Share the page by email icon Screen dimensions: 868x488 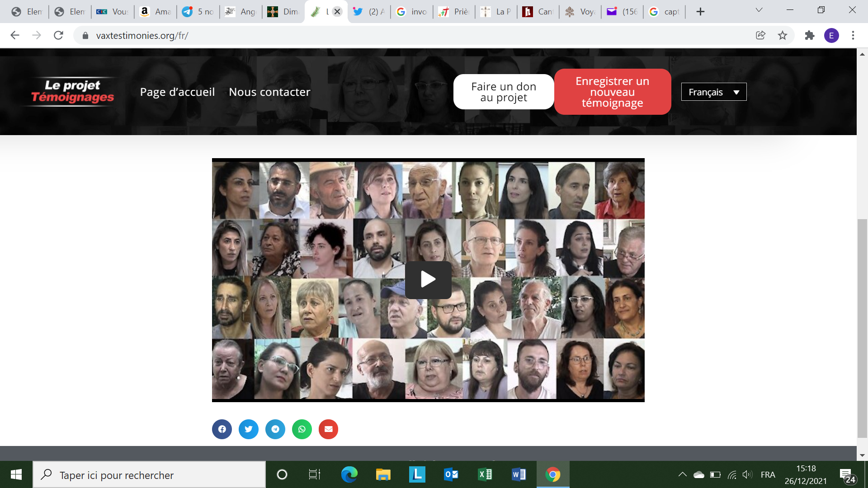[x=328, y=429]
